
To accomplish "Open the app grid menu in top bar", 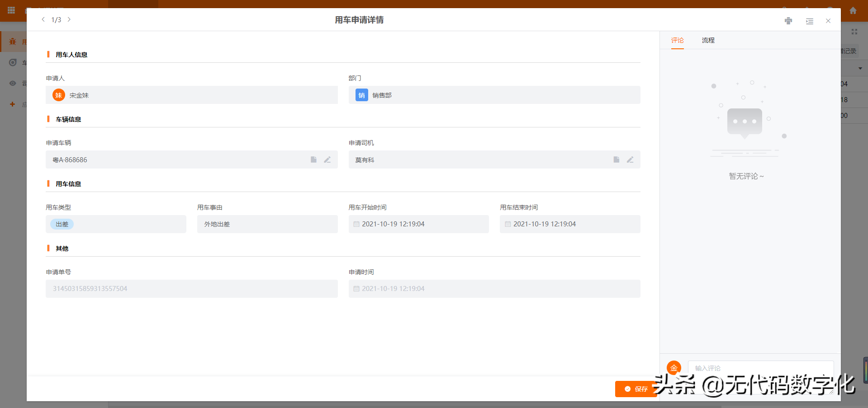I will click(x=11, y=10).
